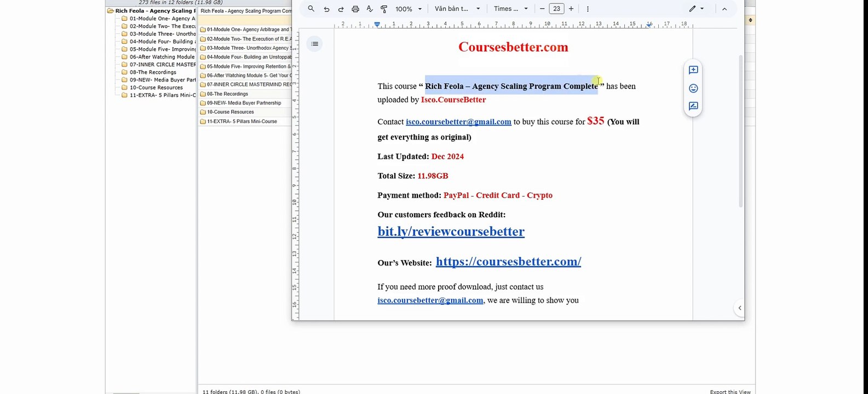The image size is (868, 394).
Task: Select "02-Module Two" in the folder tree
Action: point(159,26)
